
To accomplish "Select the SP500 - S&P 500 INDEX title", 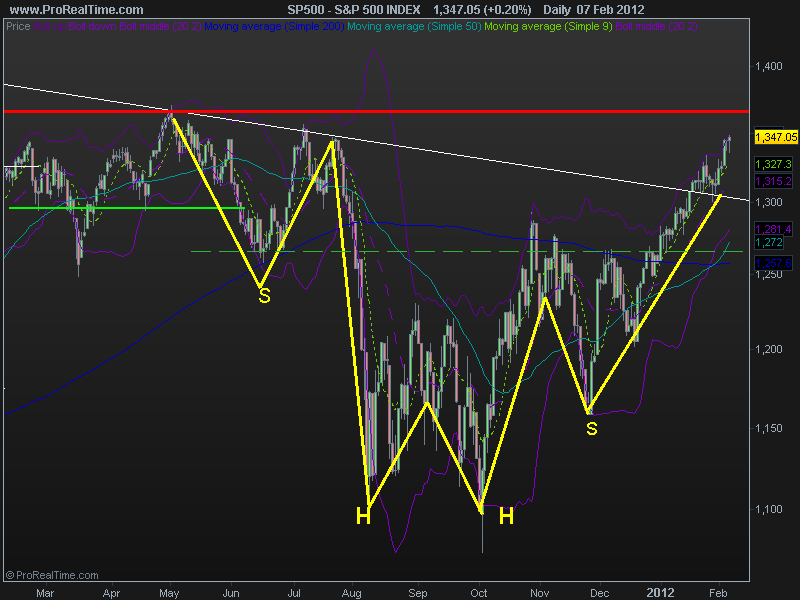I will click(354, 10).
